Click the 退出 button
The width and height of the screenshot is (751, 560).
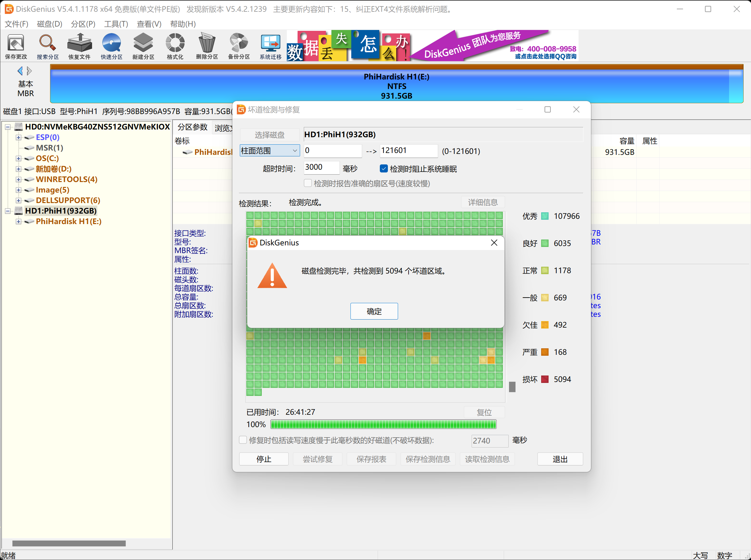560,459
